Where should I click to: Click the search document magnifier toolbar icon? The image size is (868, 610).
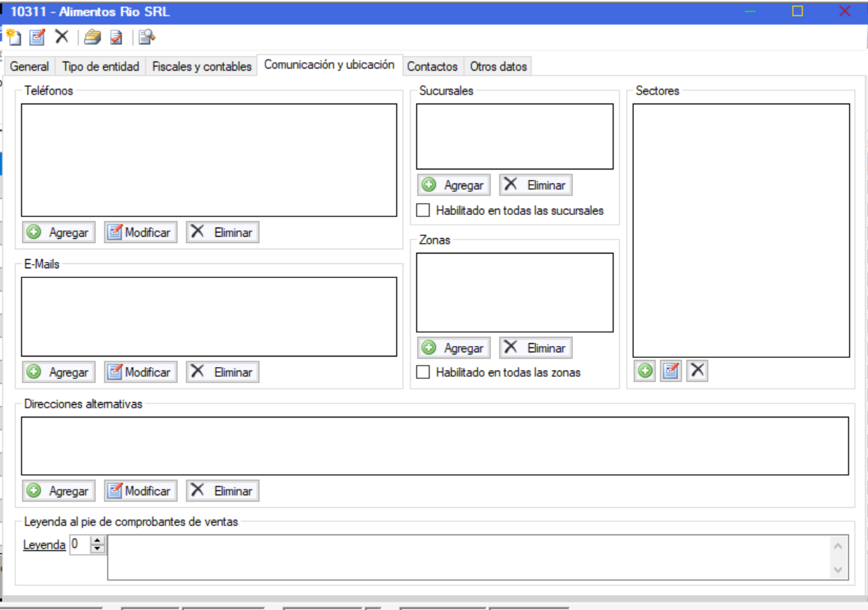coord(146,37)
